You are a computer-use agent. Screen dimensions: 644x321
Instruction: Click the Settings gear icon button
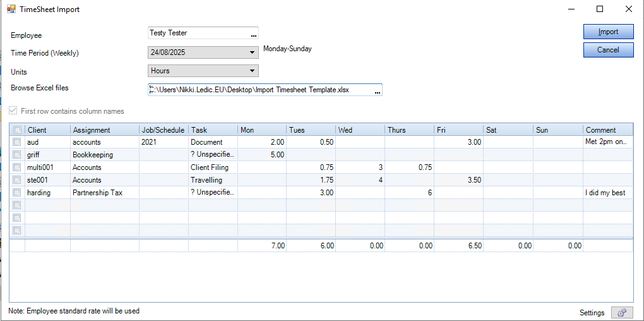point(622,312)
